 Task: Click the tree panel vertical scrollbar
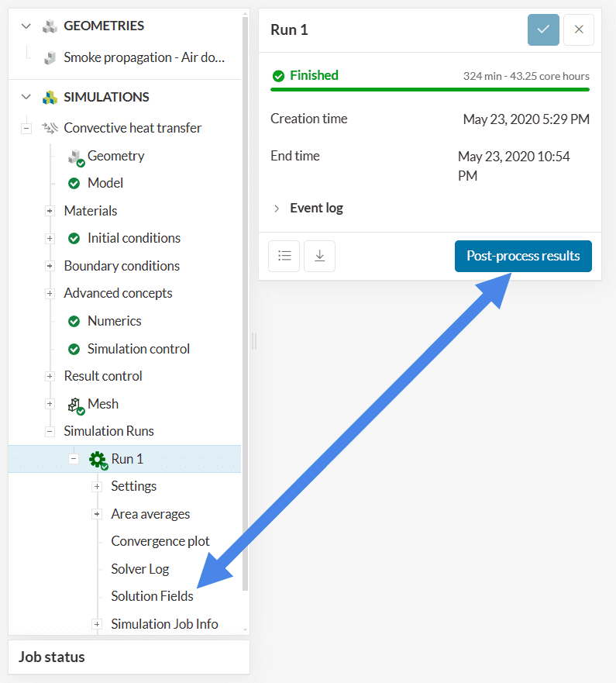tap(246, 310)
